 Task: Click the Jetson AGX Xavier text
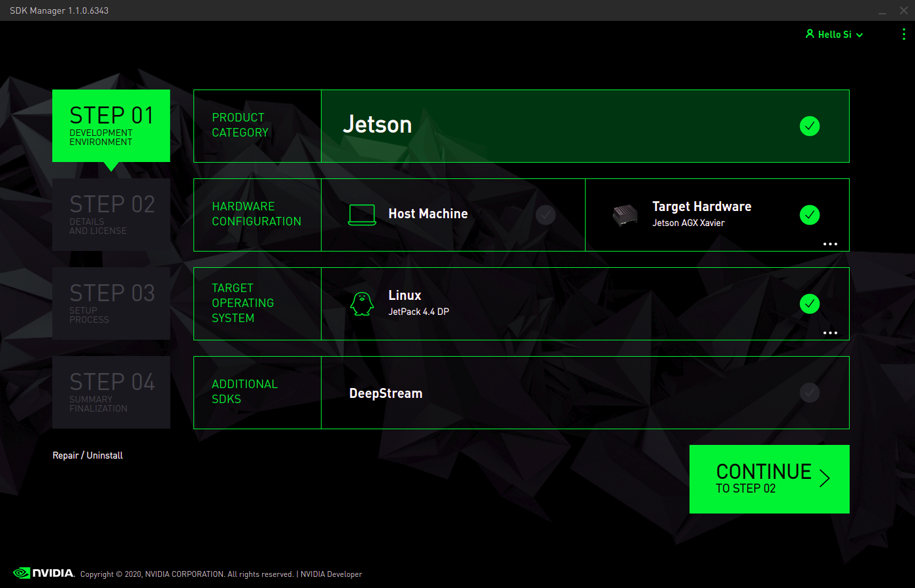coord(688,223)
